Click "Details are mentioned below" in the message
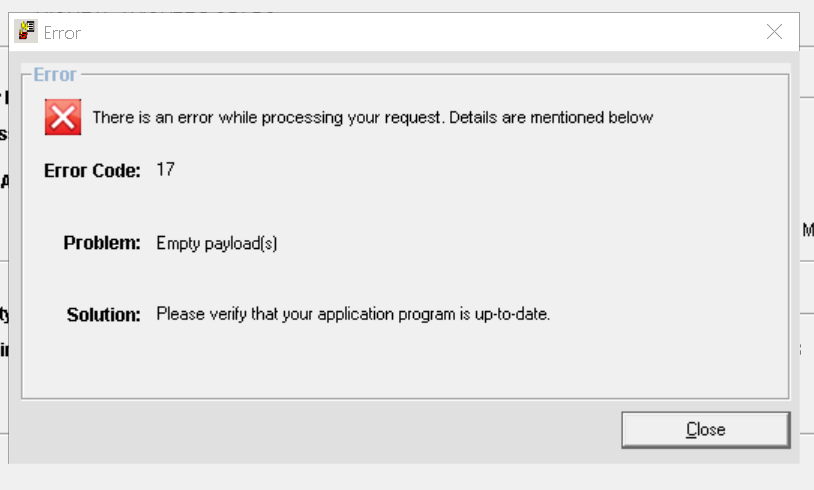Screen dimensions: 814x490 (551, 118)
